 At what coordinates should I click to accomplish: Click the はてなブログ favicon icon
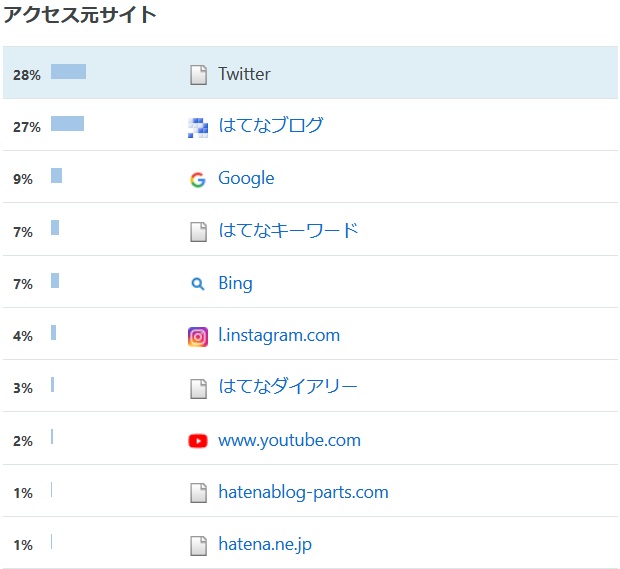click(198, 127)
